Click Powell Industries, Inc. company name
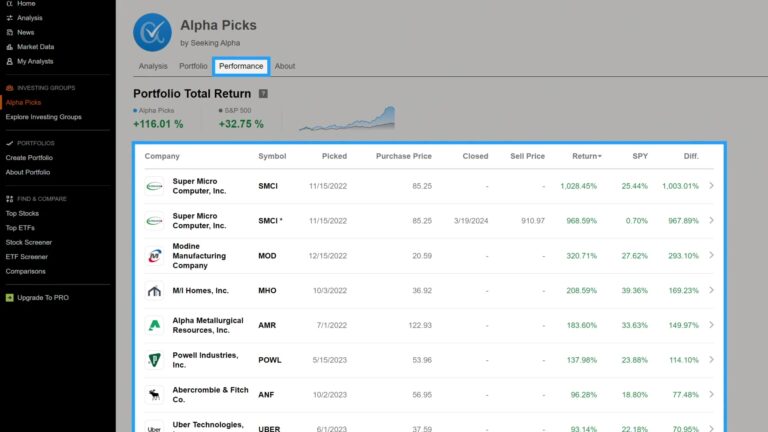Screen dimensions: 768x432 205,360
